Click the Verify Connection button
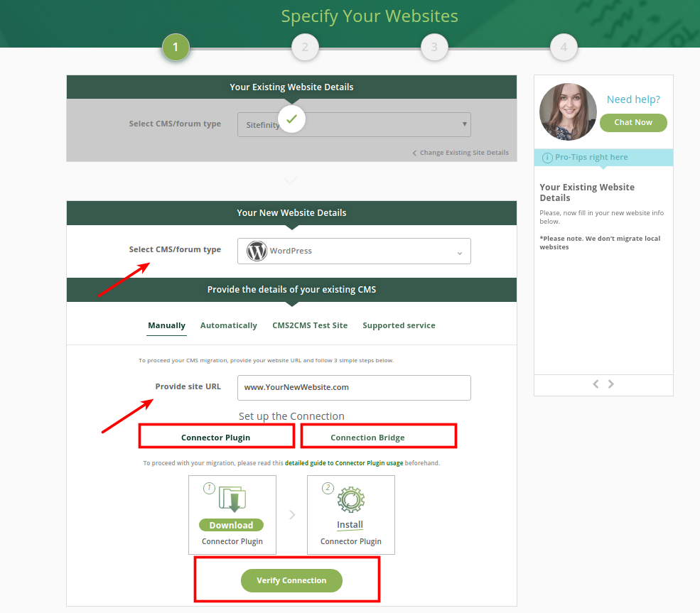Image resolution: width=700 pixels, height=613 pixels. tap(291, 580)
